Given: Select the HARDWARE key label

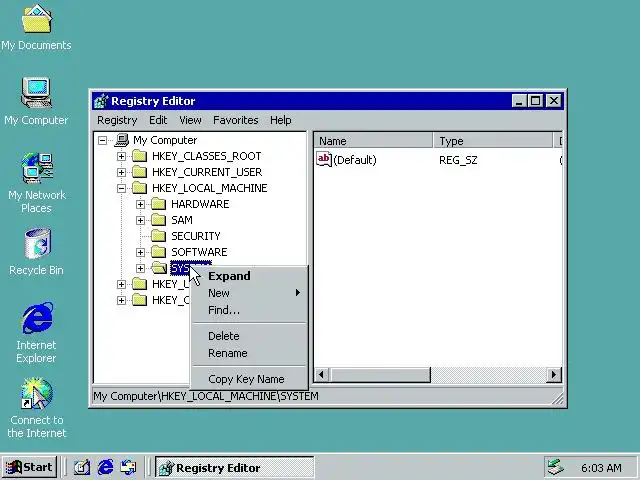Looking at the screenshot, I should pos(200,204).
